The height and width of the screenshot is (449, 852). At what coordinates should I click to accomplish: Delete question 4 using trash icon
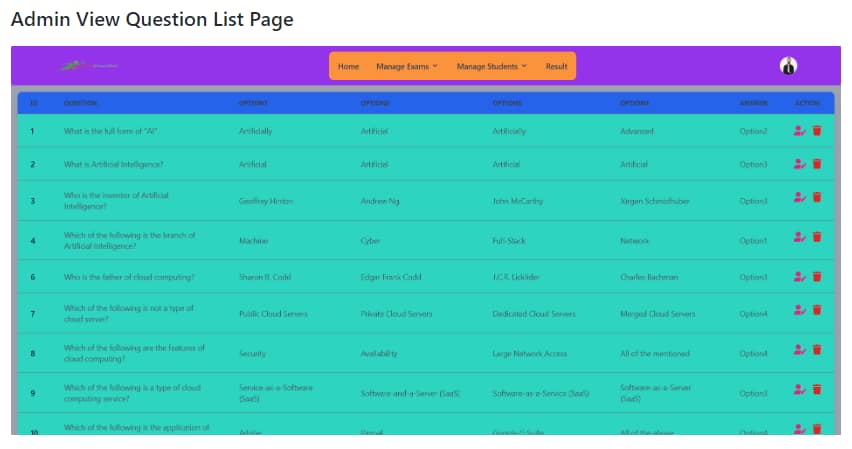click(817, 237)
